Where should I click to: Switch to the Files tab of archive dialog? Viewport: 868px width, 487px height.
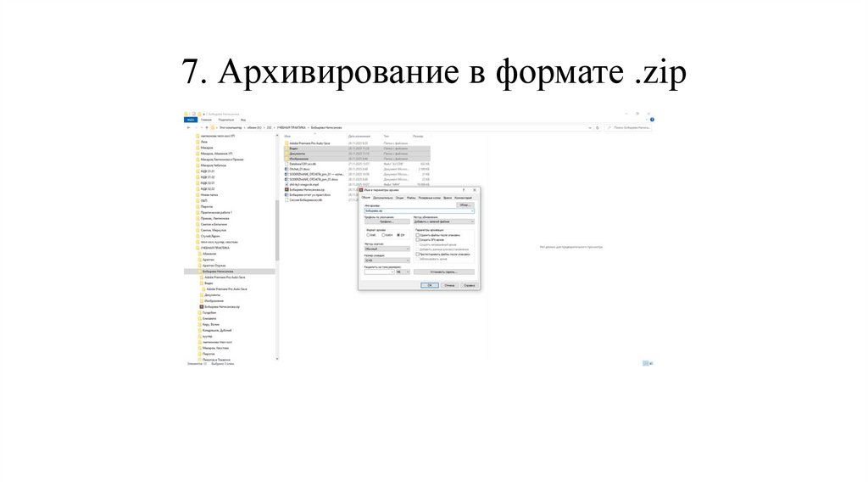[411, 198]
